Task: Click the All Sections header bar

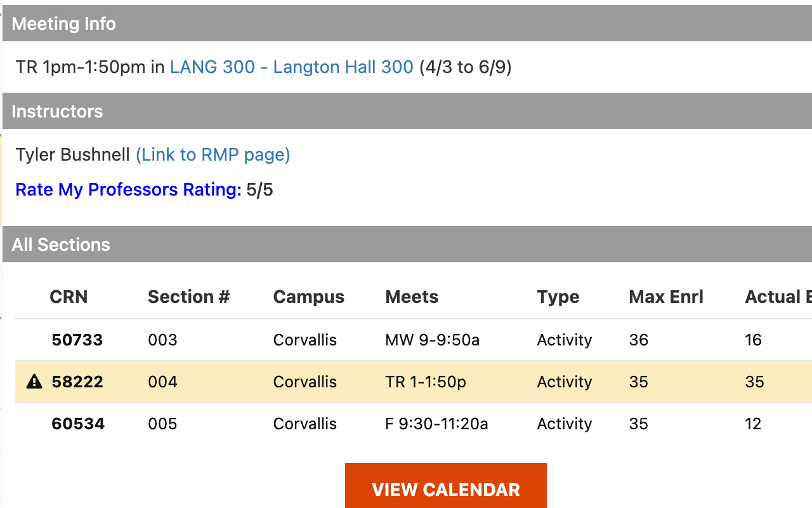Action: 407,244
